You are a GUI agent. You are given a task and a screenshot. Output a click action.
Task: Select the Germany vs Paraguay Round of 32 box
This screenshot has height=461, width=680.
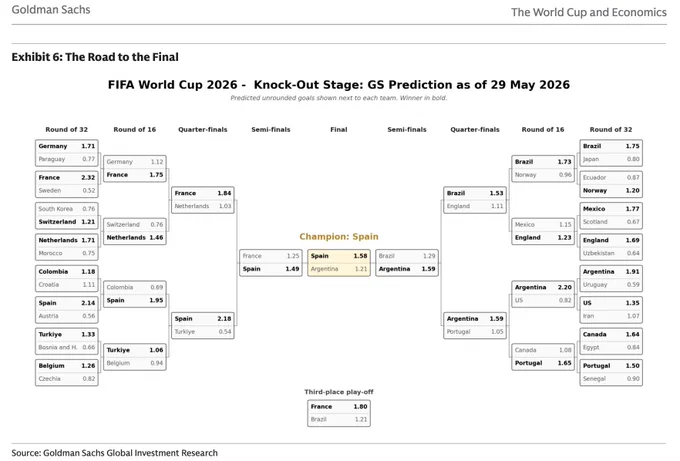(x=67, y=153)
